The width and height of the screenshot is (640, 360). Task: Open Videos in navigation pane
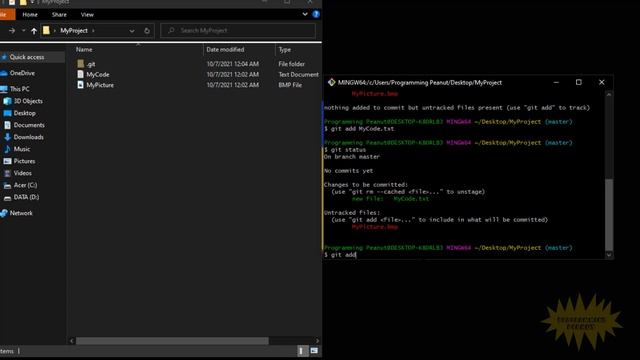click(22, 173)
